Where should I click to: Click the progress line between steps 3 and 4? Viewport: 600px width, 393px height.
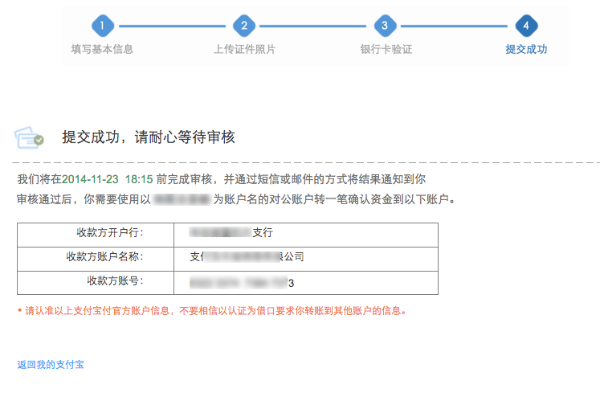(454, 26)
